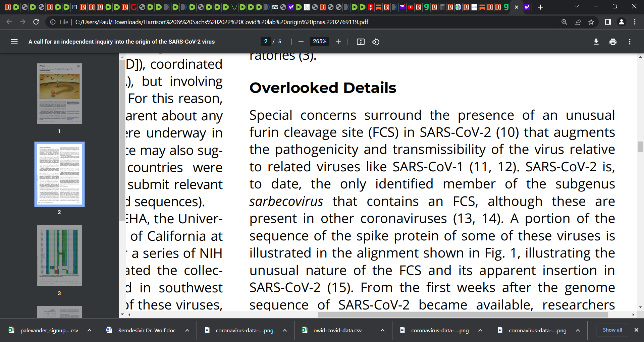Screen dimensions: 644x342
Task: Close the downloads bar
Action: point(636,330)
